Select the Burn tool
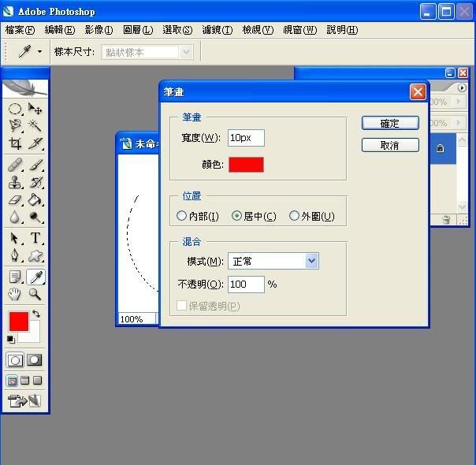This screenshot has height=465, width=476. [35, 217]
